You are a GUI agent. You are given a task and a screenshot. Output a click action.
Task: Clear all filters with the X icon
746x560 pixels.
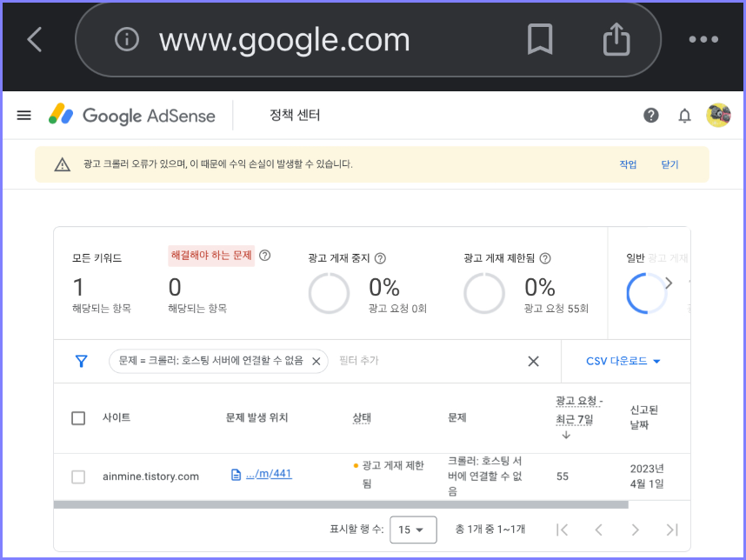coord(533,361)
